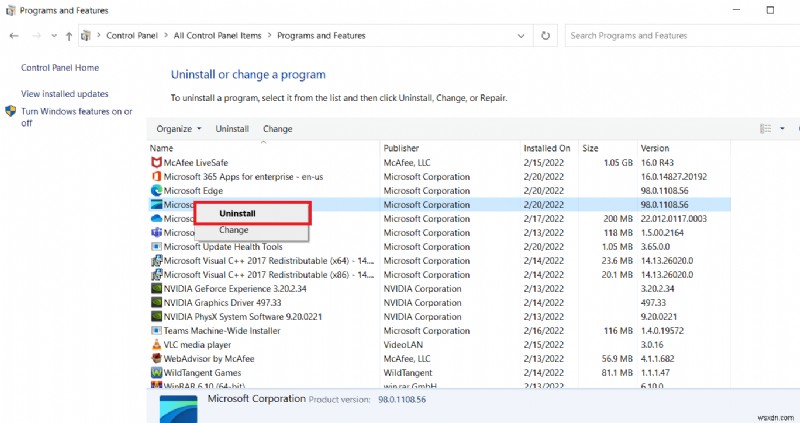Click the Microsoft 365 Apps Office icon
Viewport: 800px width, 423px height.
click(x=156, y=177)
